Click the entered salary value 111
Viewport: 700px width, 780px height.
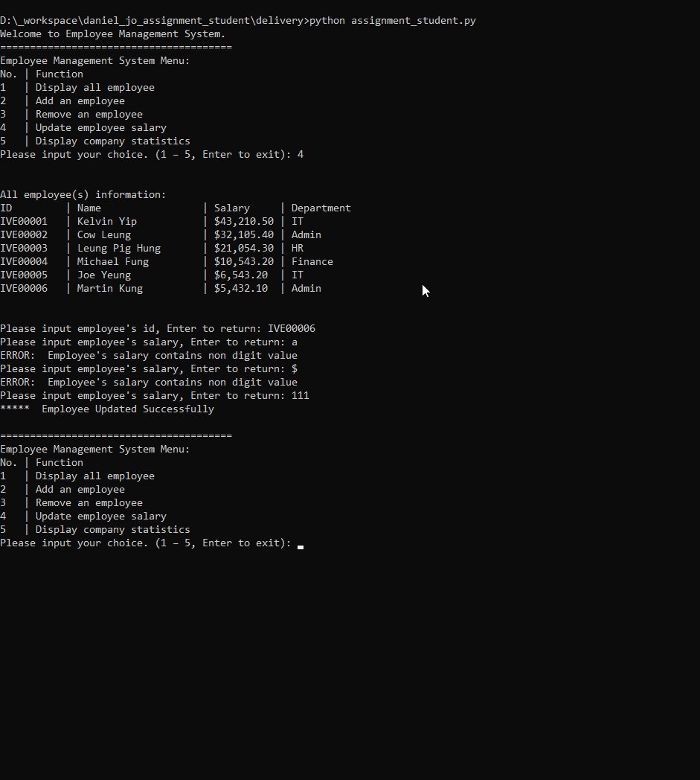pos(301,395)
